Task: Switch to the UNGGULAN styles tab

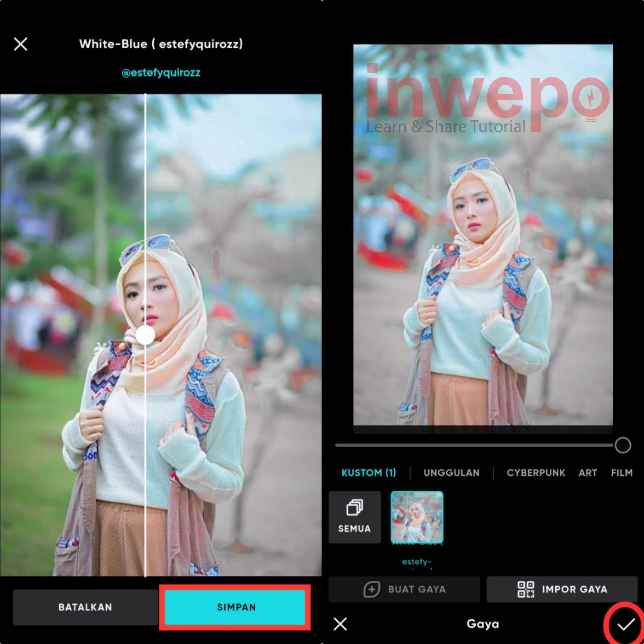Action: [x=451, y=473]
